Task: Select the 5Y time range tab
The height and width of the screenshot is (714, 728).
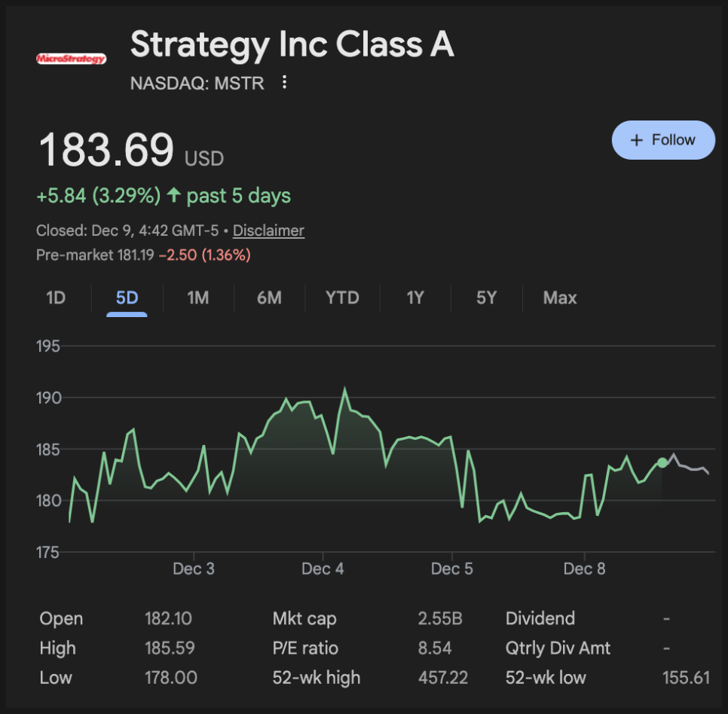Action: tap(486, 297)
